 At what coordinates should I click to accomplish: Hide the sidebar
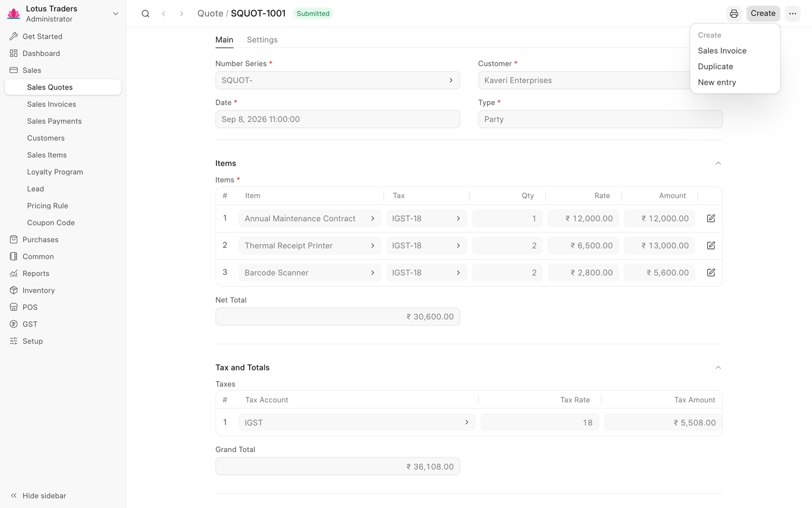(38, 496)
